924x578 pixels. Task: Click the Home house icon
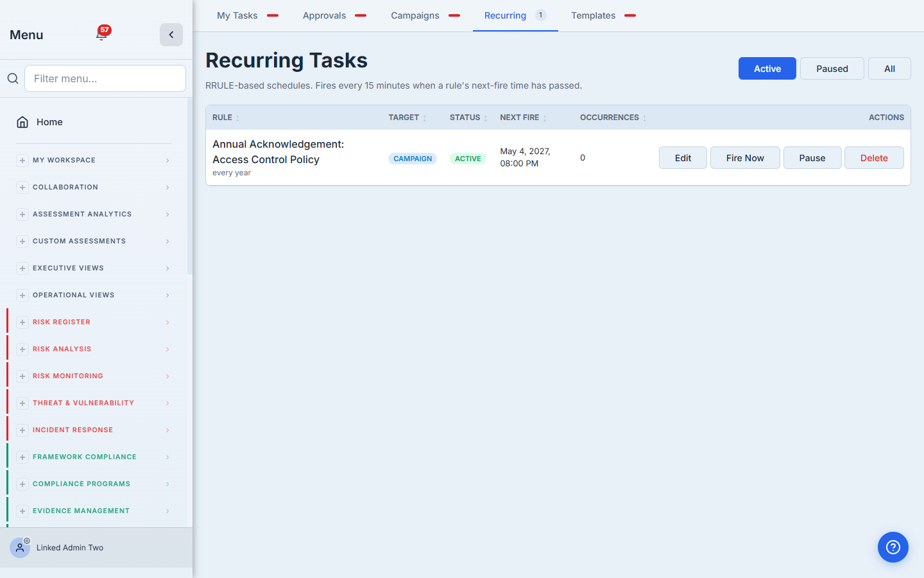(22, 122)
